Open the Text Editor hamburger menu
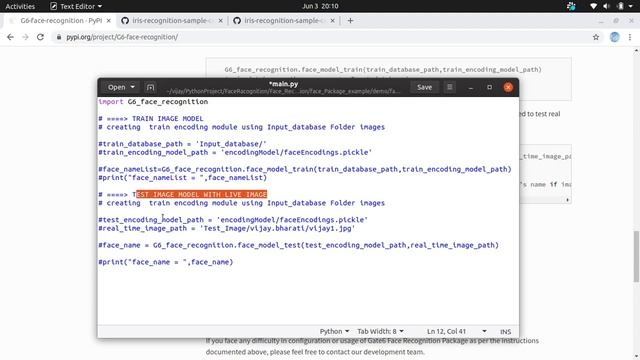The height and width of the screenshot is (360, 640). pos(450,87)
